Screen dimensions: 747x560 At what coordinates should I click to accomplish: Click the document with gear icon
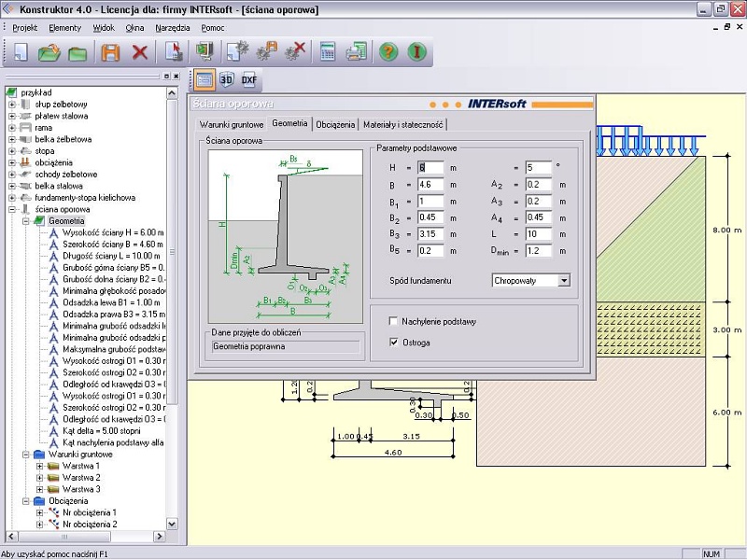click(237, 51)
